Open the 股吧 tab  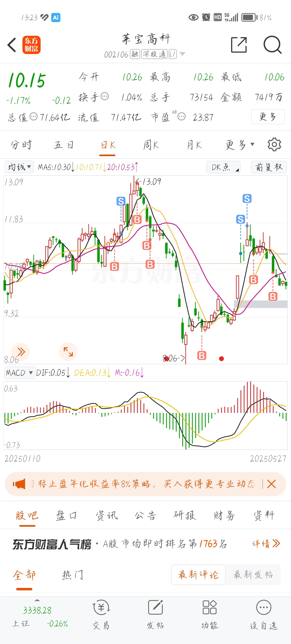point(27,515)
